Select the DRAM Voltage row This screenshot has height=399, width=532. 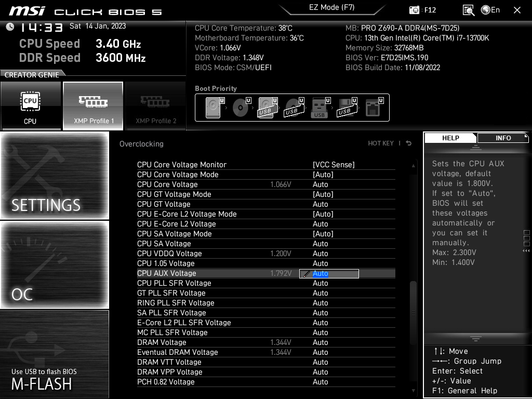(266, 342)
